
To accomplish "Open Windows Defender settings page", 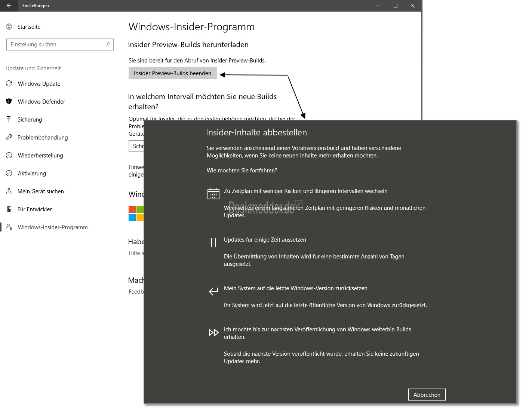I will click(x=41, y=101).
